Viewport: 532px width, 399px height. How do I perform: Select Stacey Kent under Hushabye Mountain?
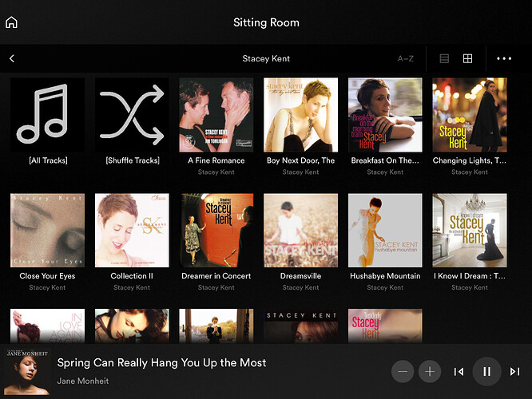point(385,287)
